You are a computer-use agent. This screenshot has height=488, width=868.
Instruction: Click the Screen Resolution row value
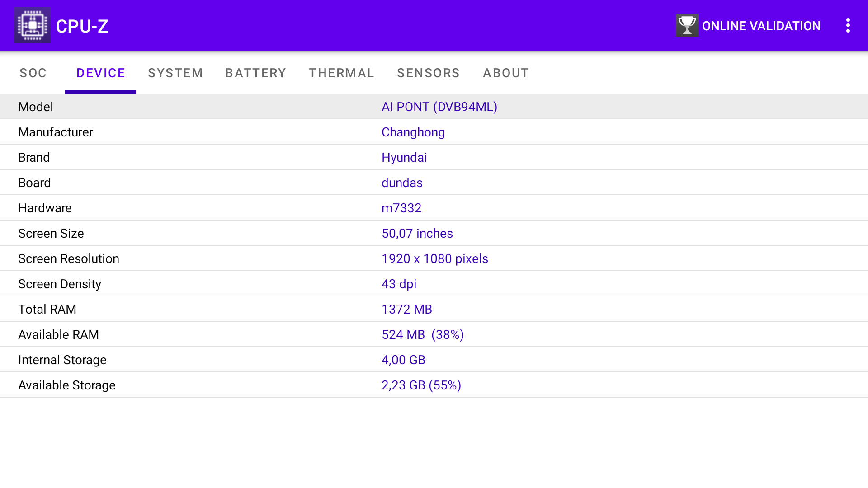click(x=434, y=259)
